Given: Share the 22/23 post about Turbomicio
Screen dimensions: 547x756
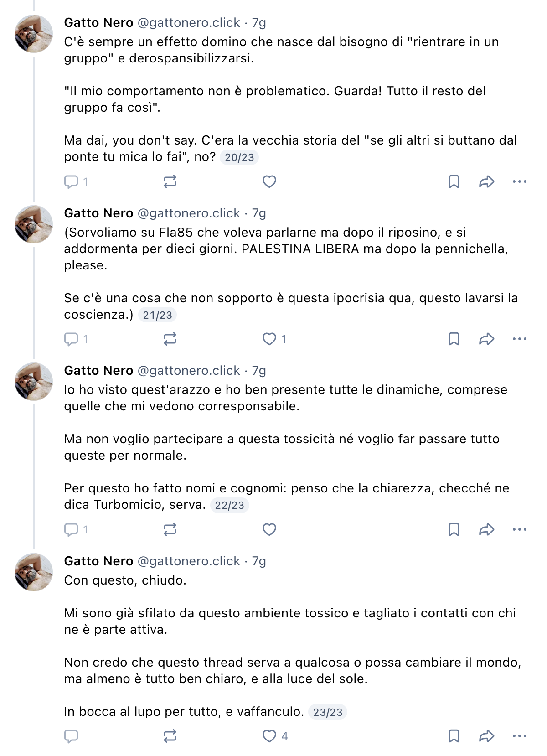Looking at the screenshot, I should click(x=487, y=530).
